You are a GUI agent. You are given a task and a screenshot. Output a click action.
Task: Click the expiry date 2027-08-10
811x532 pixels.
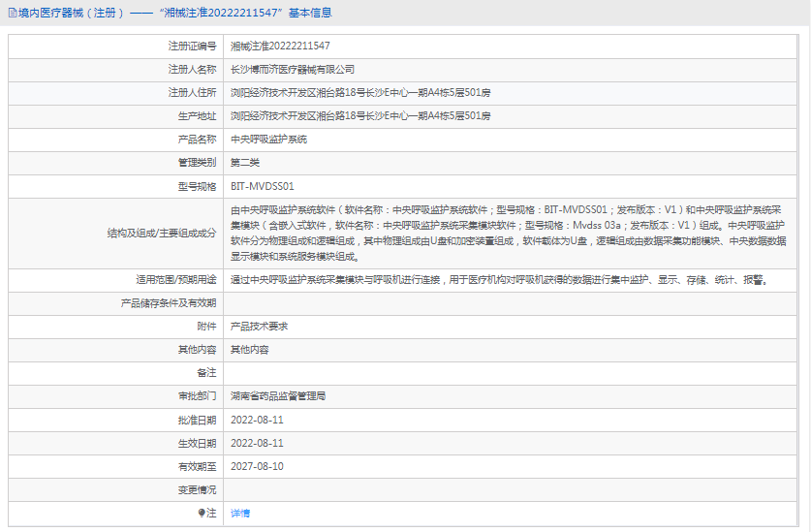[257, 467]
